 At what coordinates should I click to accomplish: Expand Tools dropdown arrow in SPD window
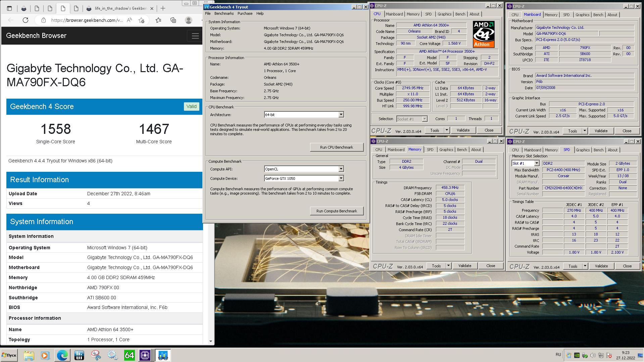click(585, 266)
